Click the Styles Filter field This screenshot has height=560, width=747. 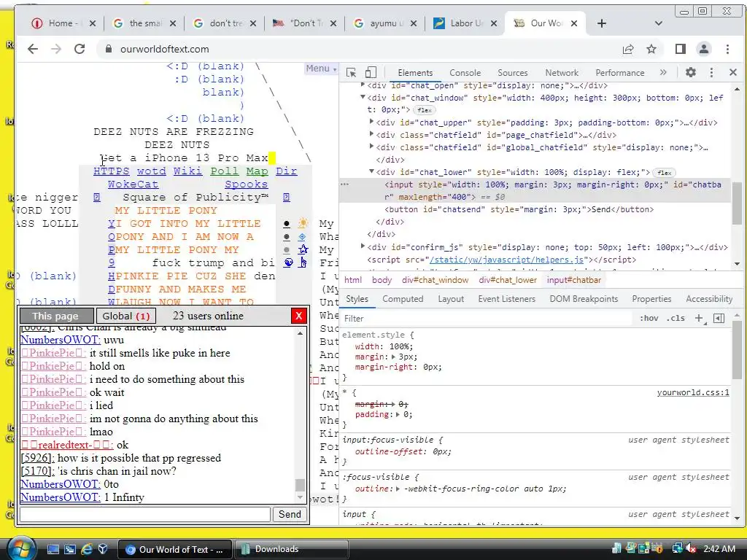point(486,318)
